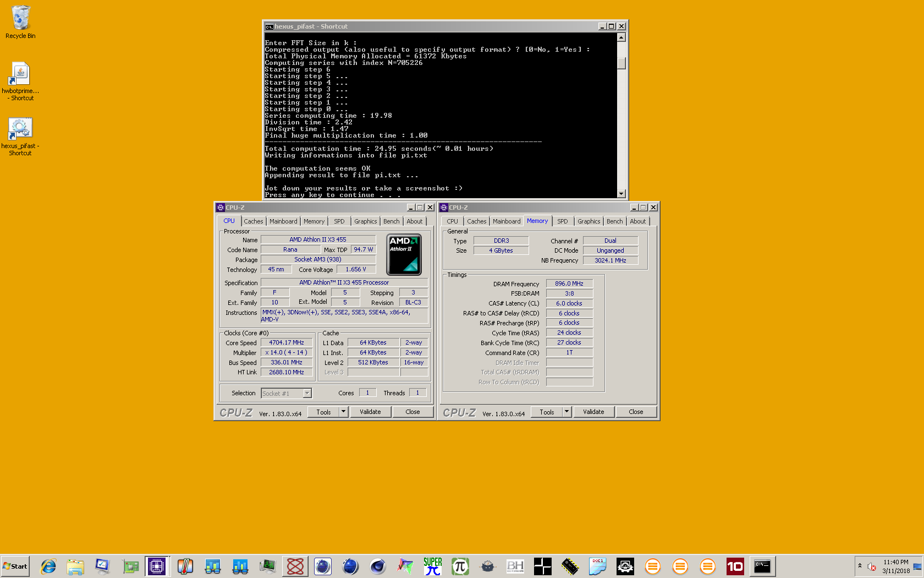This screenshot has height=578, width=924.
Task: Open Bench tab in the right CPU-Z window
Action: 615,221
